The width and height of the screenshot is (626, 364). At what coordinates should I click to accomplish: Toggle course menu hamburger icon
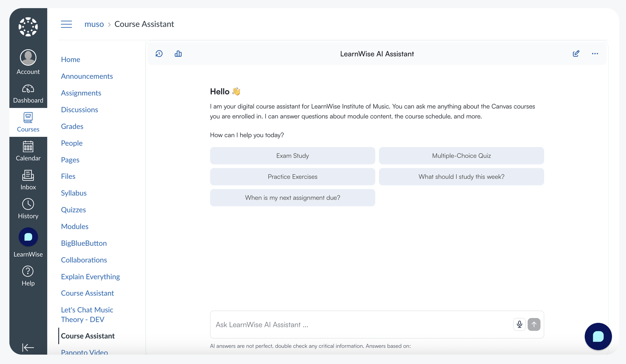(x=66, y=24)
